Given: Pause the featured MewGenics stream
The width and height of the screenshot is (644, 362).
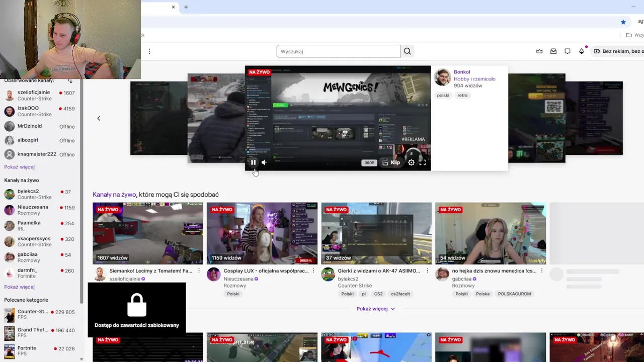Looking at the screenshot, I should (x=253, y=162).
